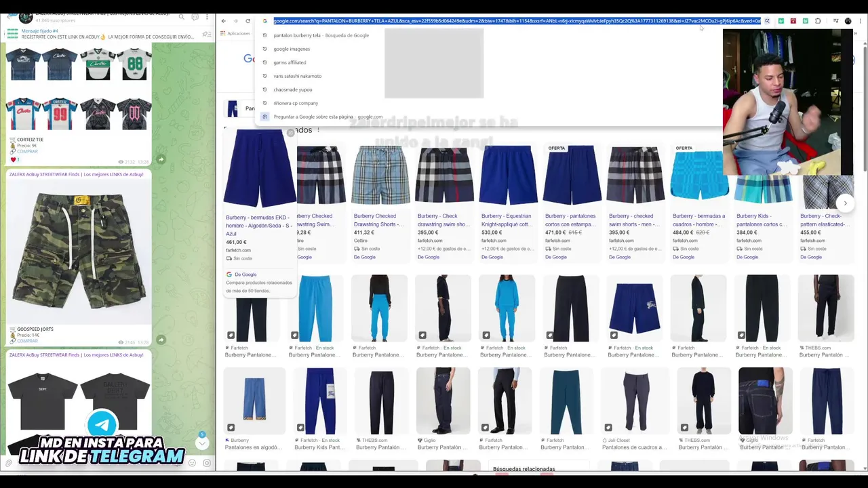868x488 pixels.
Task: Open the Chrome three-dot menu
Action: [x=861, y=21]
